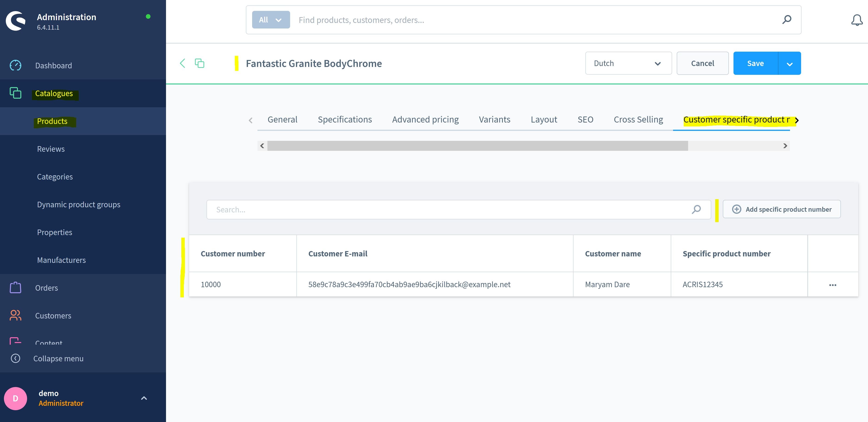Click the scrollbar left arrow
Screen dimensions: 868x422
pyautogui.click(x=262, y=146)
